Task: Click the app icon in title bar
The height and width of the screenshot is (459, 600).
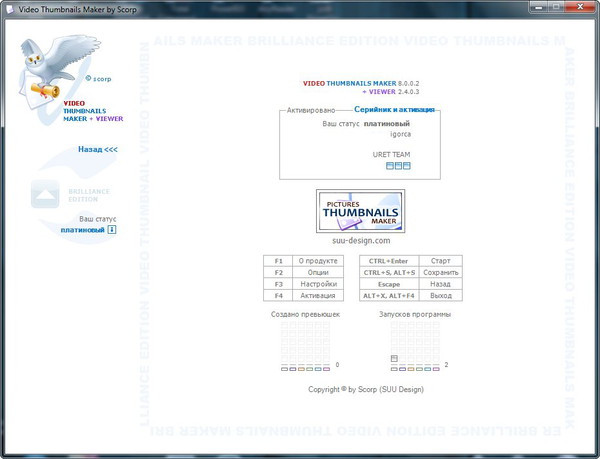Action: (x=9, y=8)
